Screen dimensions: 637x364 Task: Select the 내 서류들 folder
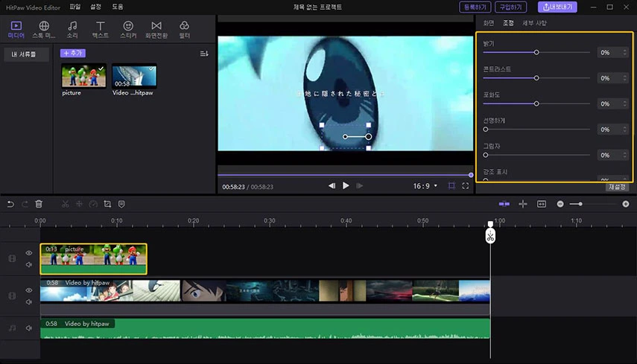click(26, 54)
